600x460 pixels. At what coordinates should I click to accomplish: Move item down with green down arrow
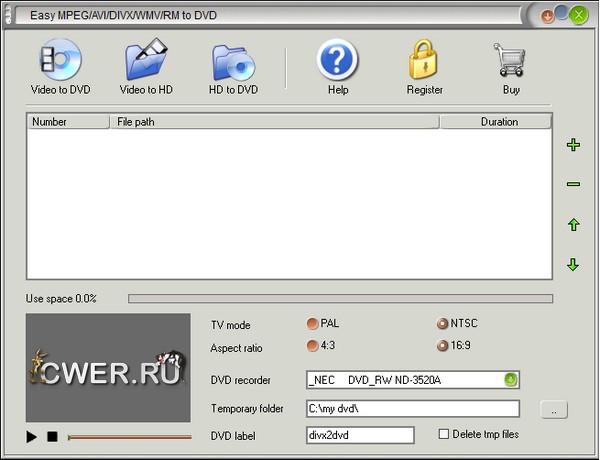[x=573, y=265]
